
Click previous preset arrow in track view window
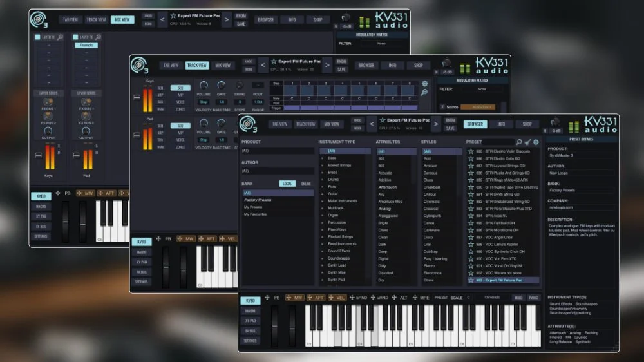[263, 65]
